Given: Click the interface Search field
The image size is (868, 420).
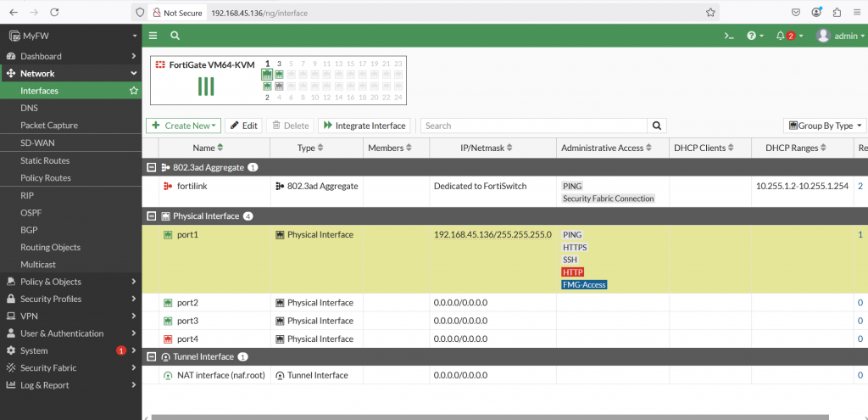Looking at the screenshot, I should tap(534, 126).
